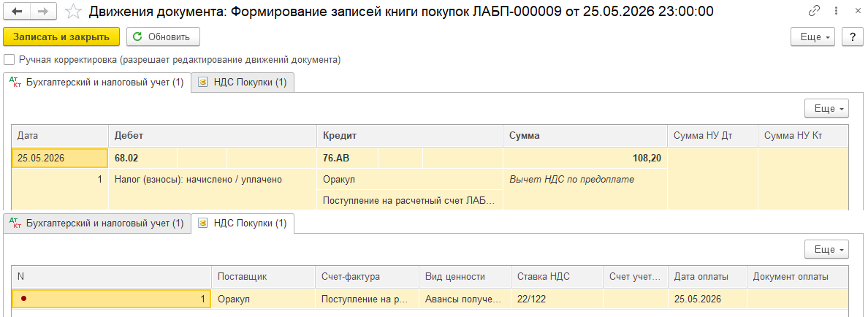Go back with the left arrow button
This screenshot has width=868, height=317.
[x=17, y=11]
